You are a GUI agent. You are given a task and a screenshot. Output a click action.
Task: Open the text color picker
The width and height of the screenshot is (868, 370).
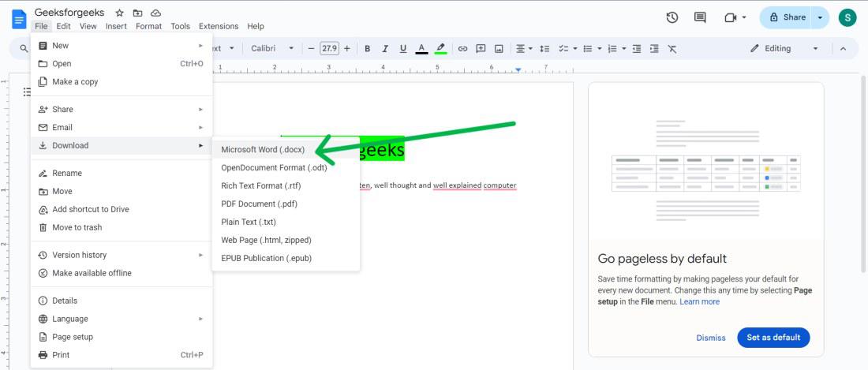point(421,49)
